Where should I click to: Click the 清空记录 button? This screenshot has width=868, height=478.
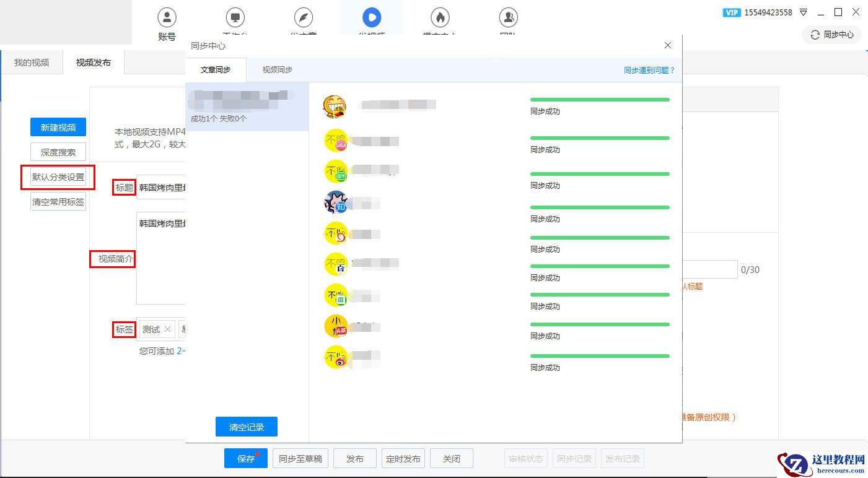246,427
